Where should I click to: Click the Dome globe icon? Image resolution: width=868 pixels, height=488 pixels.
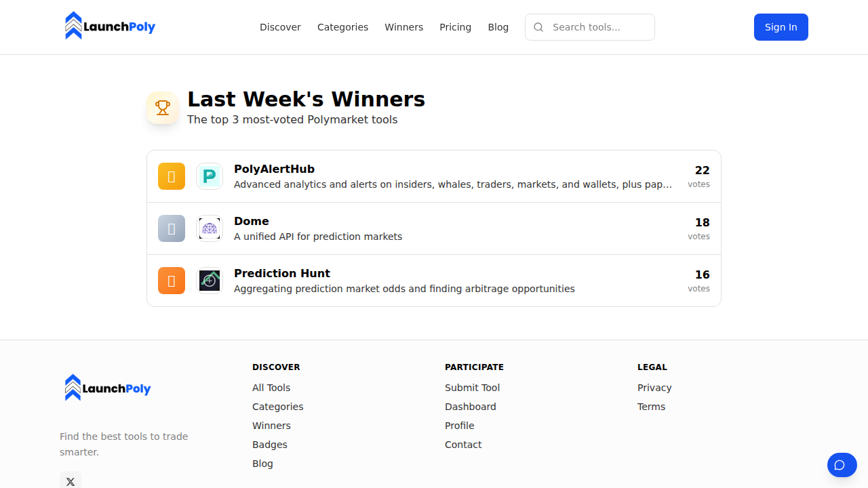pyautogui.click(x=210, y=228)
